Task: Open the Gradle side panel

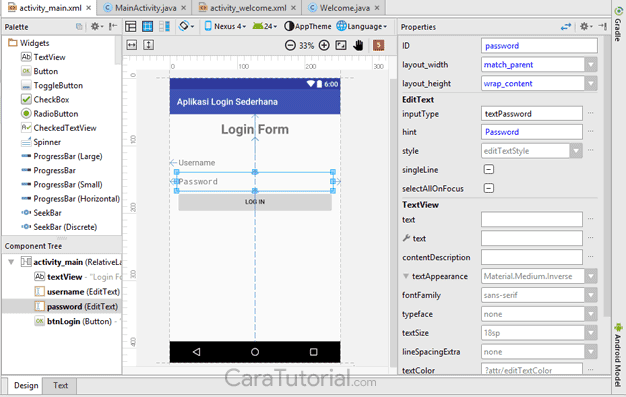Action: 618,24
